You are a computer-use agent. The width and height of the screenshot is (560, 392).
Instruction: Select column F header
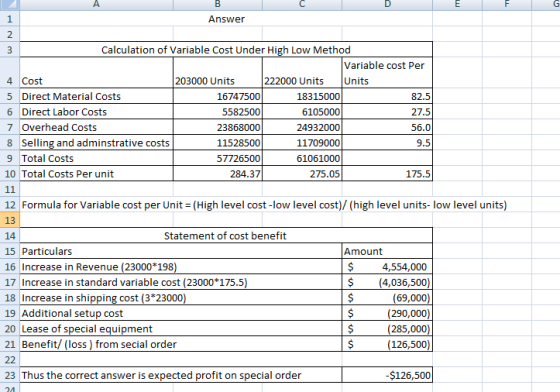(507, 4)
